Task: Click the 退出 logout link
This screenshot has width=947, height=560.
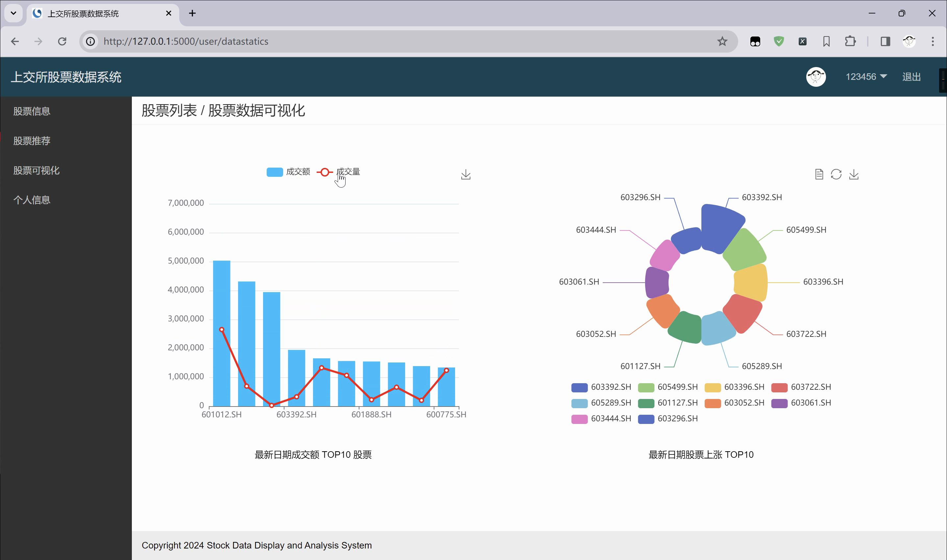Action: pyautogui.click(x=911, y=77)
